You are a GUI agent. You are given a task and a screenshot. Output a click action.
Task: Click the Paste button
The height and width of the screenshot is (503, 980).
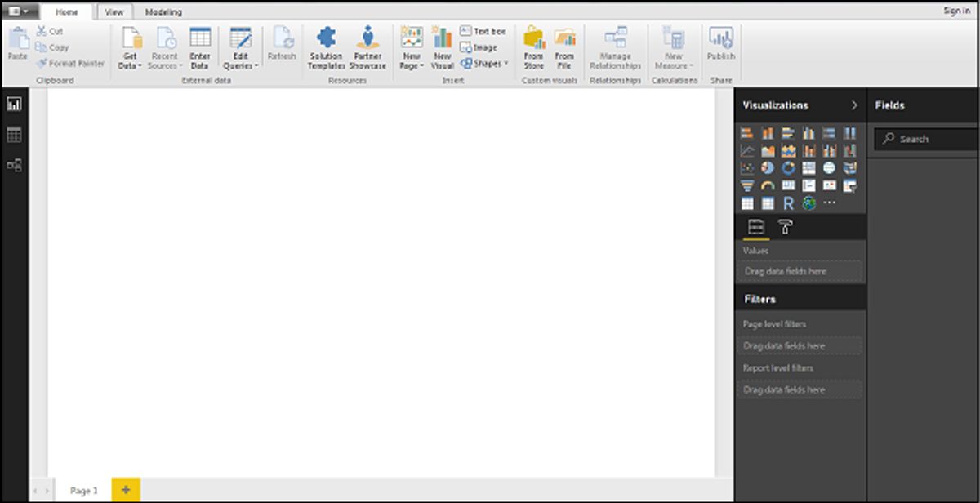pyautogui.click(x=17, y=43)
